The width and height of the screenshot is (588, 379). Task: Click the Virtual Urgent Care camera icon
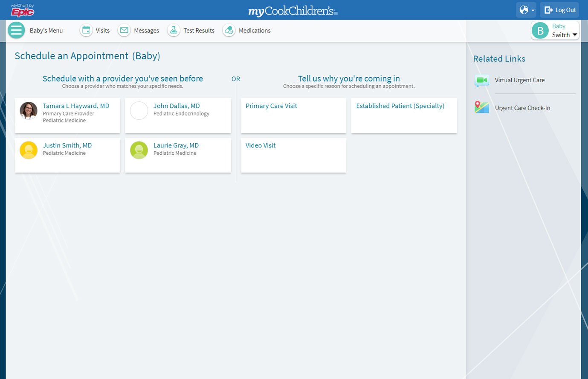point(482,80)
